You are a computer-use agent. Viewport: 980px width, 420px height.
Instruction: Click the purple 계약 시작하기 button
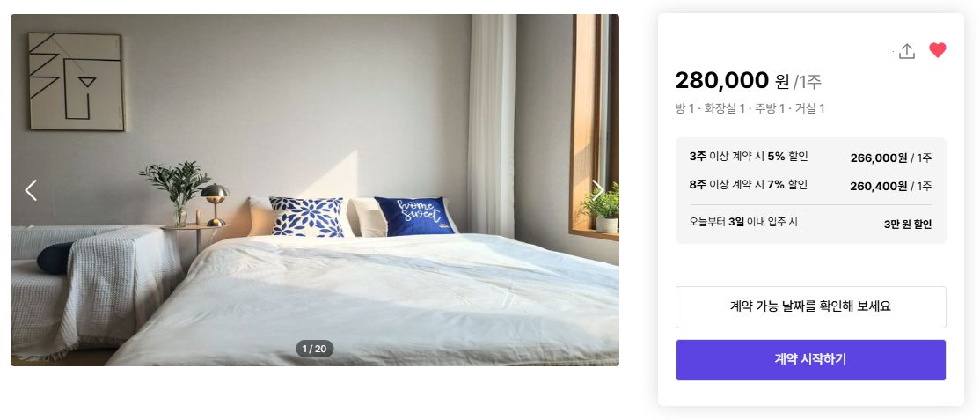tap(810, 360)
